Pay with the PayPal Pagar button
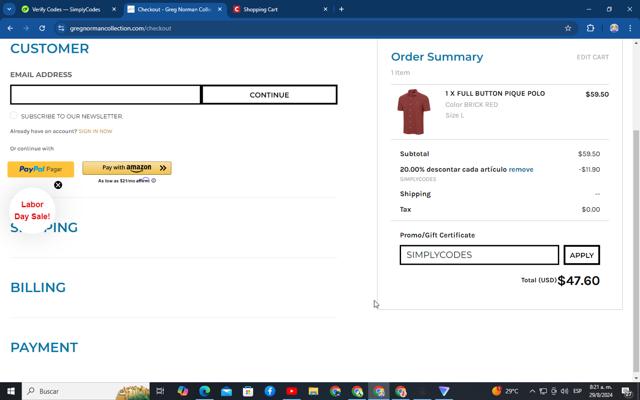The image size is (640, 400). (x=41, y=169)
